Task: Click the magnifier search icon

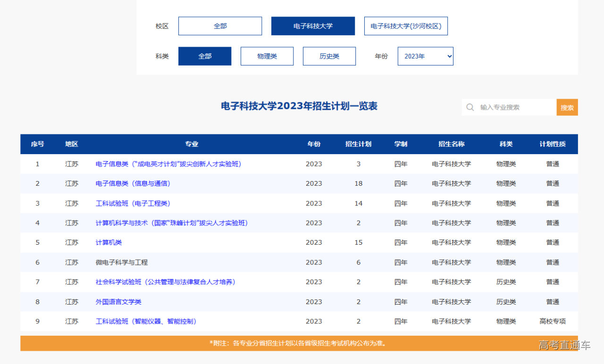Action: (x=470, y=107)
